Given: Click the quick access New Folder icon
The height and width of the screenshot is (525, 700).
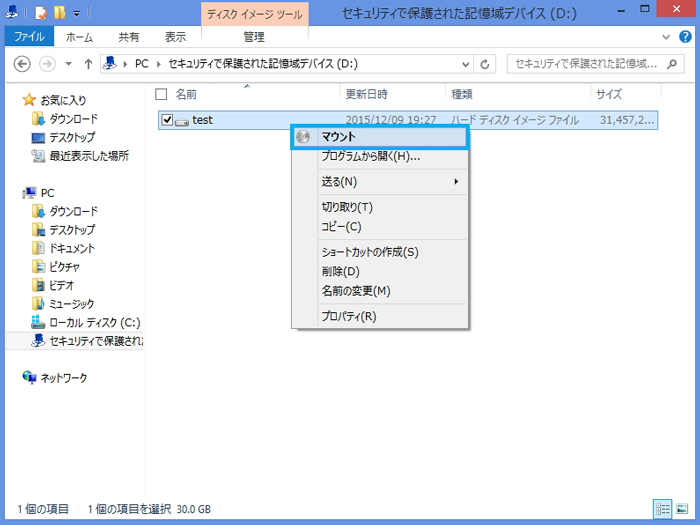Looking at the screenshot, I should point(59,12).
